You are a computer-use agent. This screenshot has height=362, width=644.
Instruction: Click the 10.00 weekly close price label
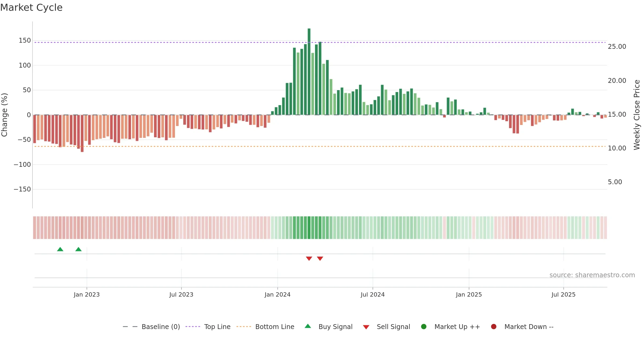(617, 148)
